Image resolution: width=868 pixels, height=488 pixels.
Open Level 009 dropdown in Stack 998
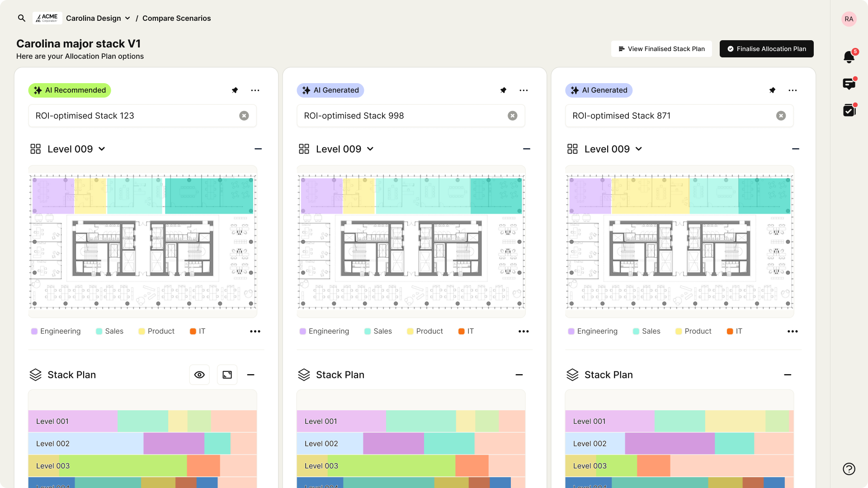coord(345,149)
